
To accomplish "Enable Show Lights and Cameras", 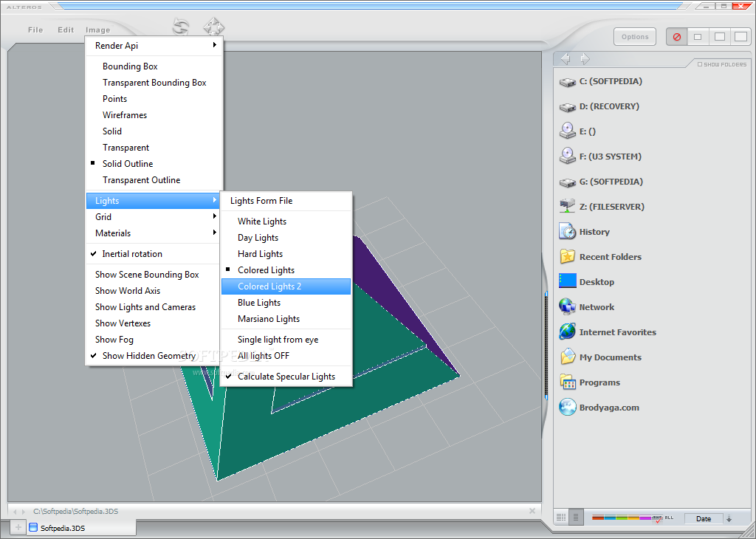I will [x=154, y=306].
